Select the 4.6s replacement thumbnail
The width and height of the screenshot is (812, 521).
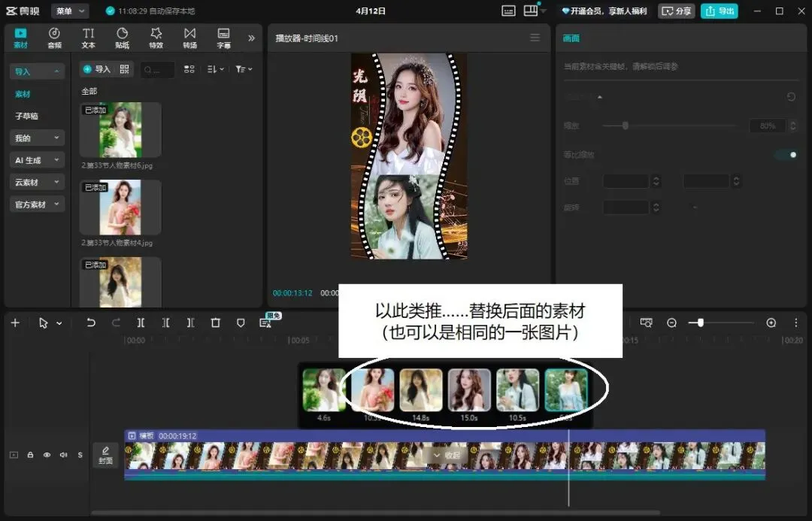tap(324, 390)
